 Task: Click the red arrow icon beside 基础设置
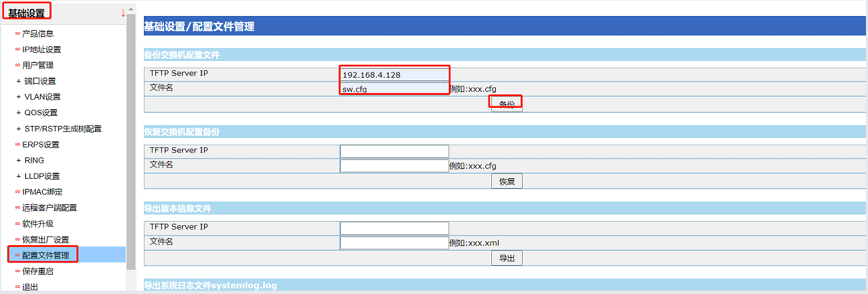(123, 13)
